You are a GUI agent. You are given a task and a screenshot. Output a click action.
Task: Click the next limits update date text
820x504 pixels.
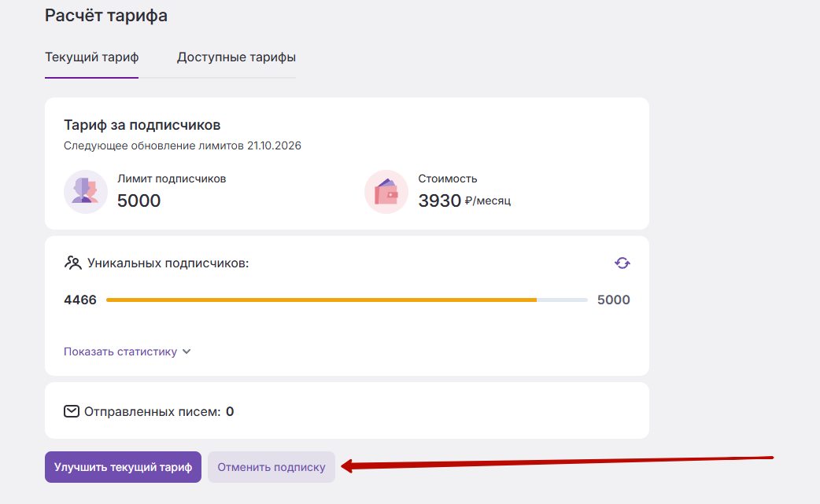tap(183, 145)
